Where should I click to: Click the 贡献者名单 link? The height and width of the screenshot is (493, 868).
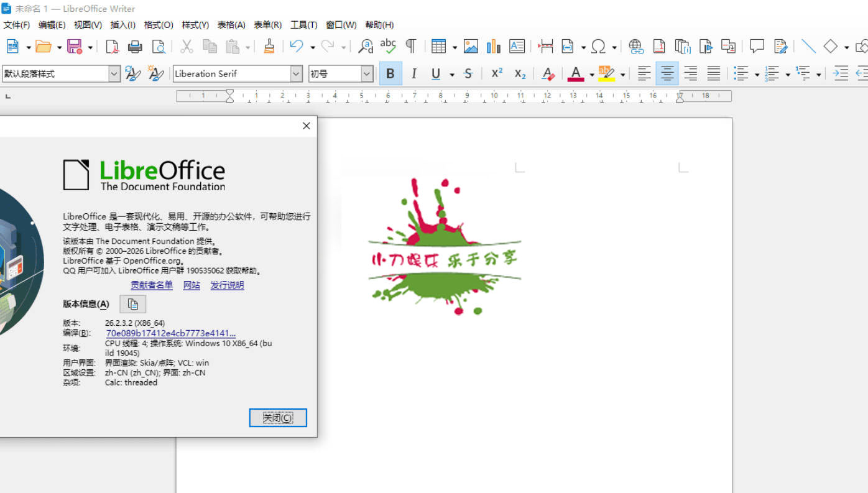click(152, 285)
